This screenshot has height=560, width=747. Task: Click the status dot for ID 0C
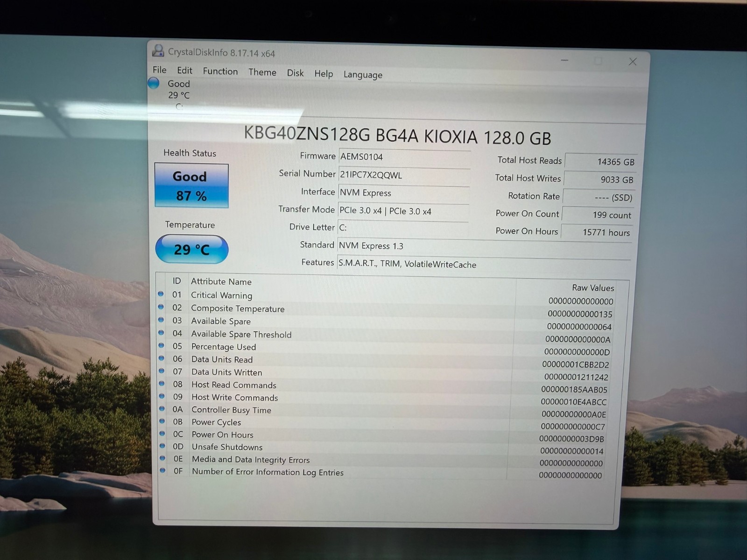tap(162, 434)
